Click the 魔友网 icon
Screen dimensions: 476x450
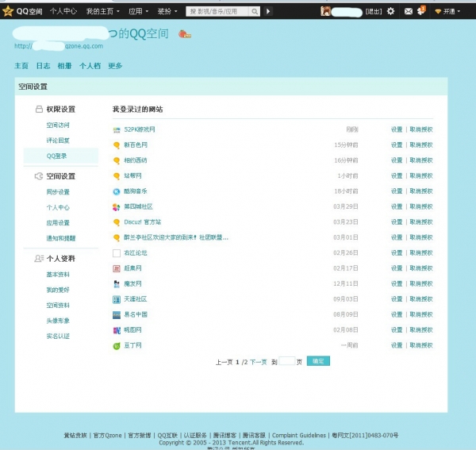(x=117, y=284)
